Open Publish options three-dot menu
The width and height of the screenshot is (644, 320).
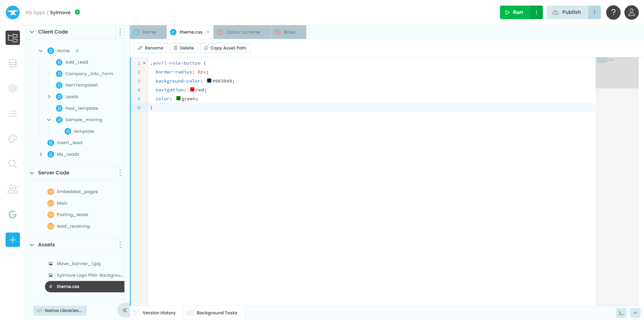pos(594,12)
